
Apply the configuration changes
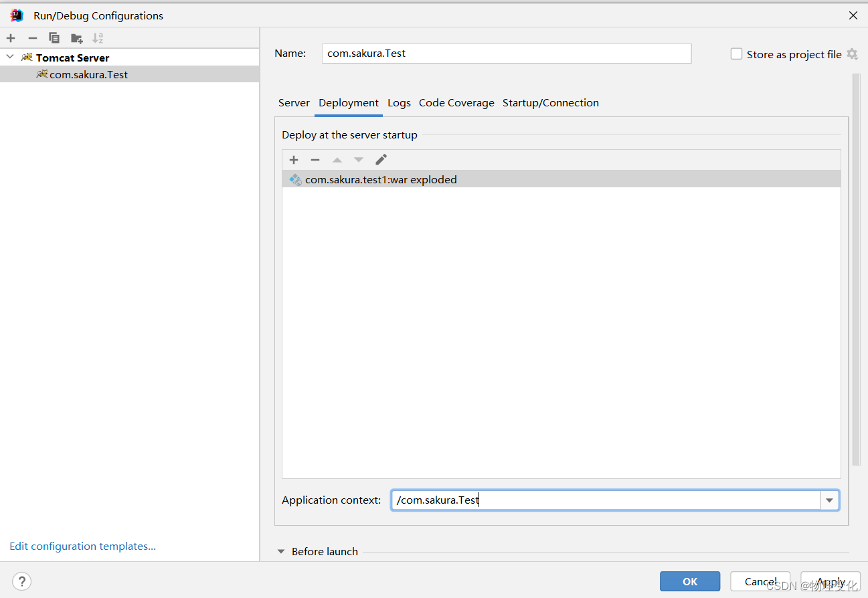point(830,581)
